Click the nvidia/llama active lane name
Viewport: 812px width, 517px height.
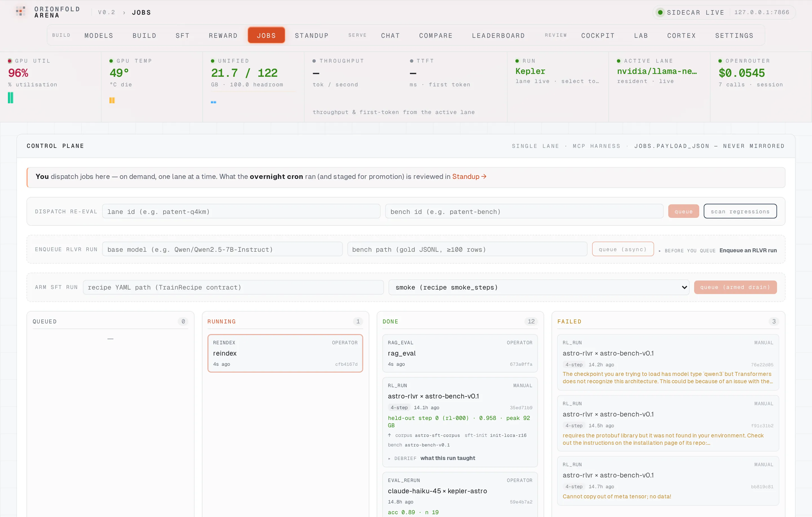[657, 71]
